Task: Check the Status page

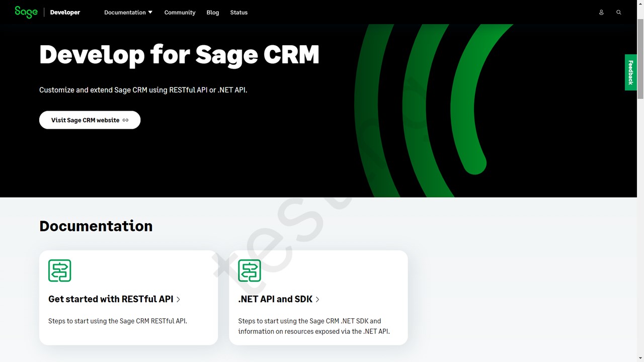Action: 238,12
